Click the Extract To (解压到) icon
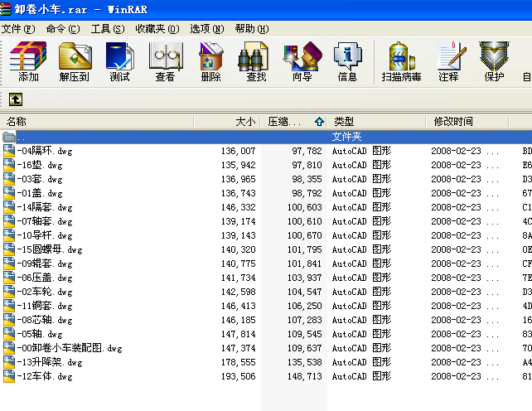The image size is (532, 411). coord(75,56)
